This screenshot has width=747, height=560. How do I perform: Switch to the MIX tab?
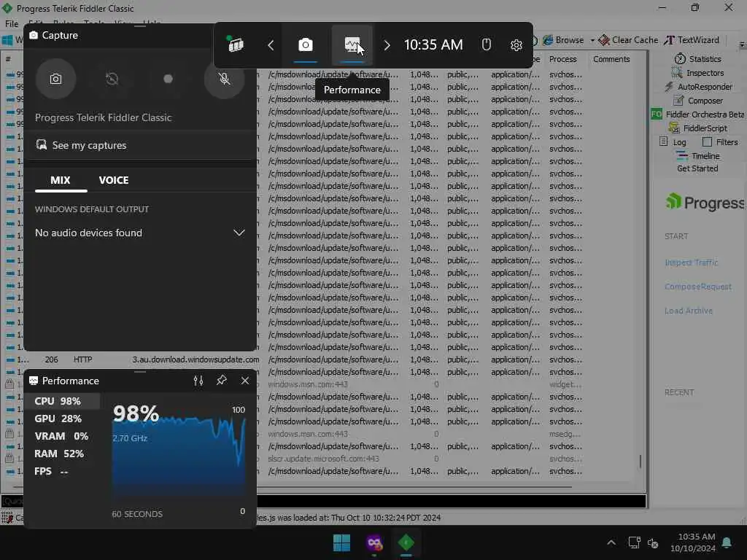tap(61, 180)
